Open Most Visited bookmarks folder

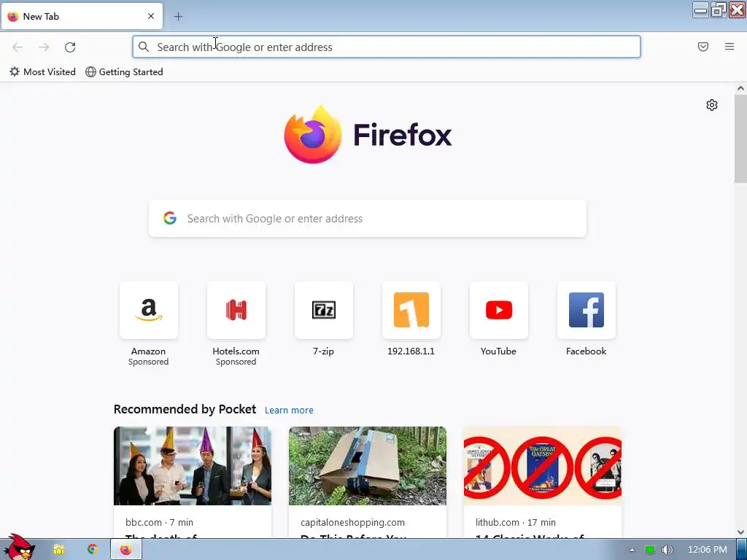pos(43,72)
